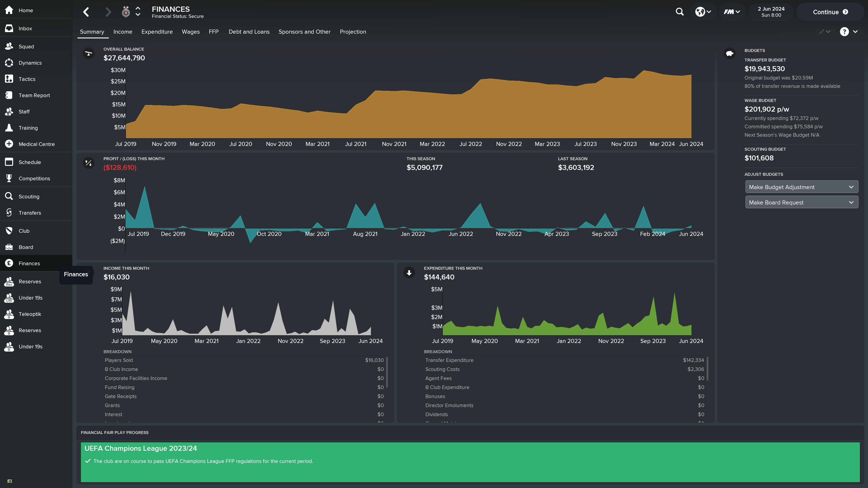
Task: Open the FM menu dropdown
Action: 731,12
